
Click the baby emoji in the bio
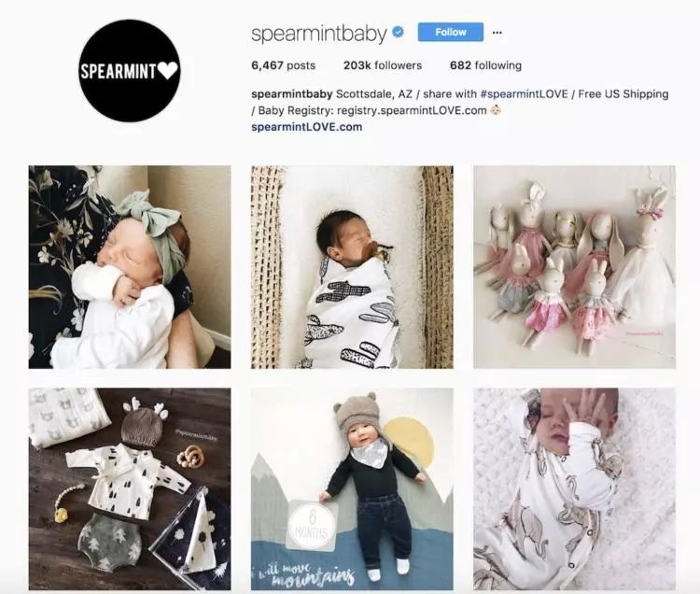pyautogui.click(x=497, y=110)
